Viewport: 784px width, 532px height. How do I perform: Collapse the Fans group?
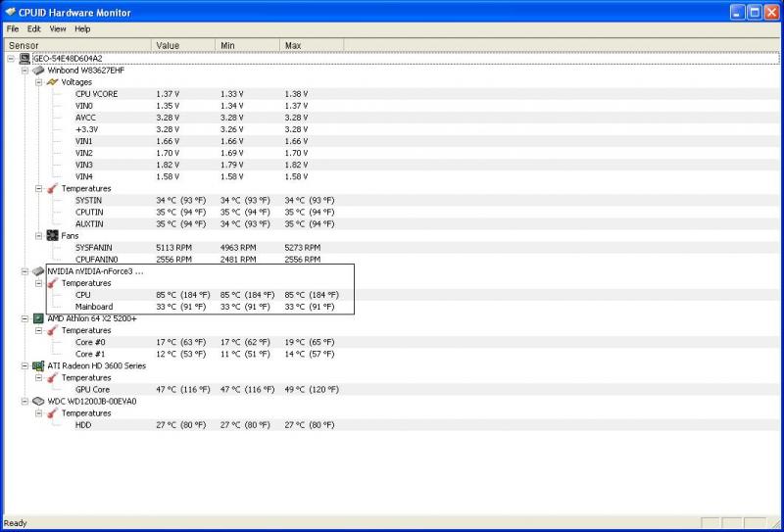click(39, 235)
